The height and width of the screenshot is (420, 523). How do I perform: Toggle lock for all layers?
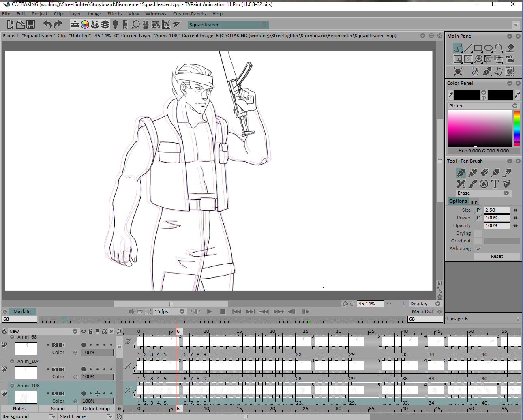90,331
